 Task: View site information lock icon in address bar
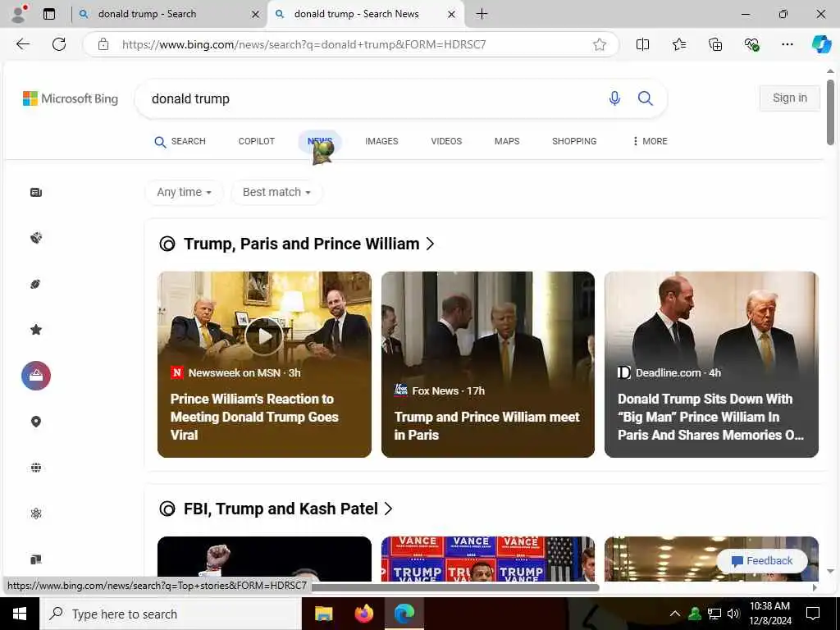click(x=103, y=44)
